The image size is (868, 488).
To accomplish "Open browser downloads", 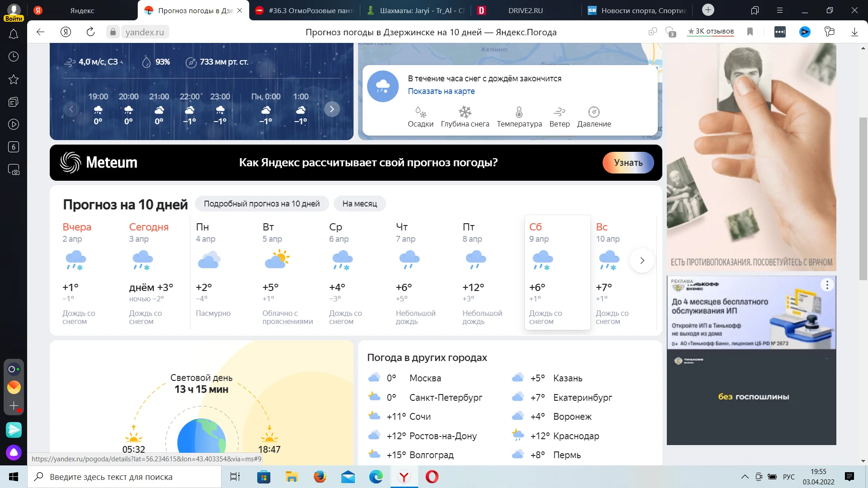I will tap(854, 32).
